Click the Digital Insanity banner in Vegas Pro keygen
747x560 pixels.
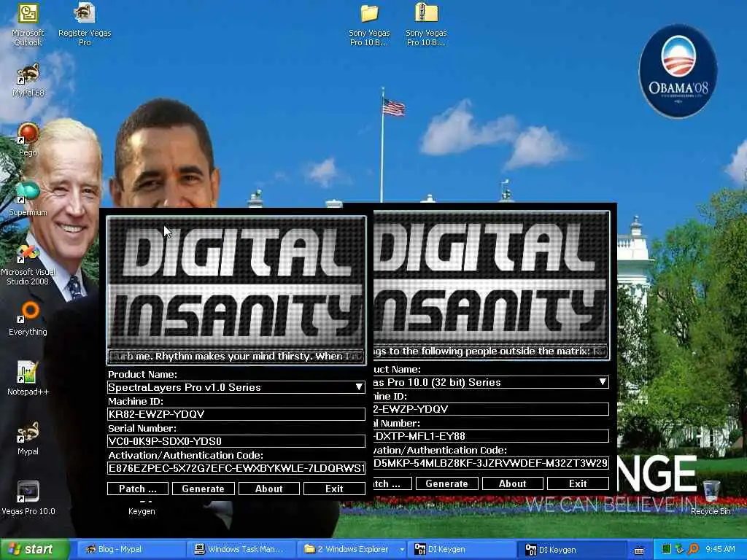coord(491,276)
